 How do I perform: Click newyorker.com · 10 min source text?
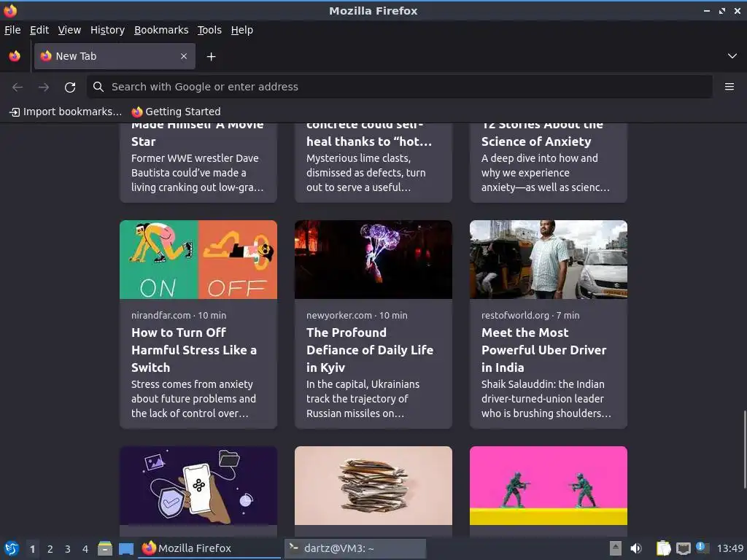click(x=357, y=315)
